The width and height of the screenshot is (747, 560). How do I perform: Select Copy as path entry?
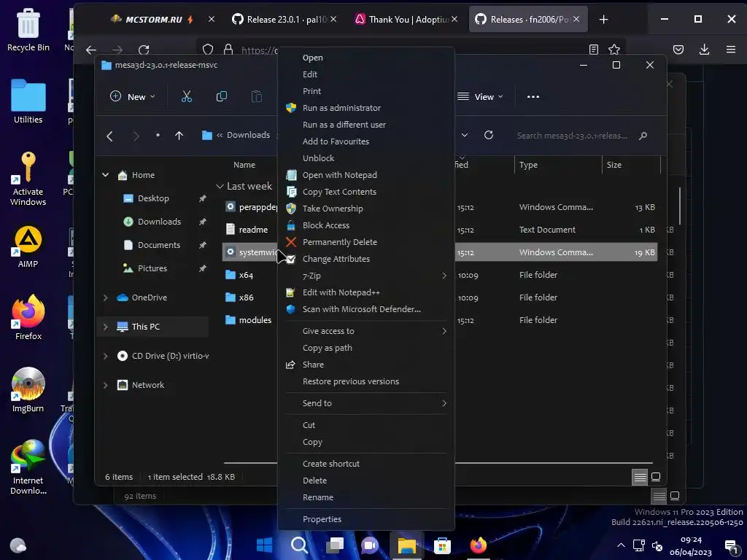(366, 348)
